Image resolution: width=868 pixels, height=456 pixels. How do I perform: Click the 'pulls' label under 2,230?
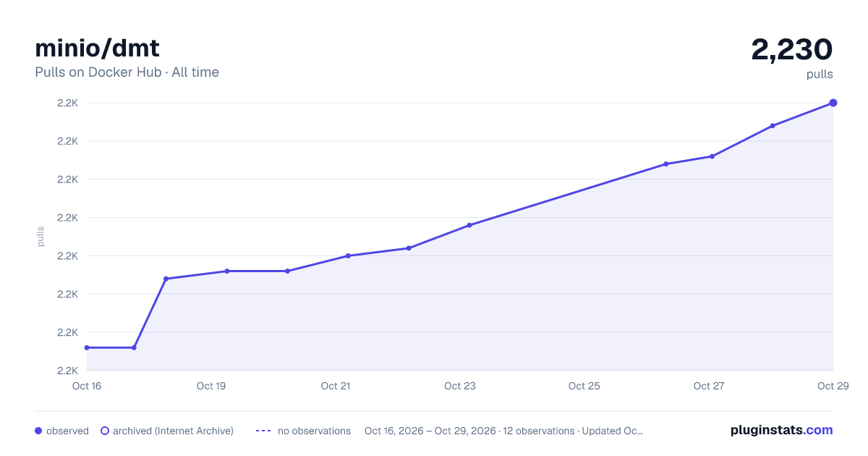click(x=820, y=74)
